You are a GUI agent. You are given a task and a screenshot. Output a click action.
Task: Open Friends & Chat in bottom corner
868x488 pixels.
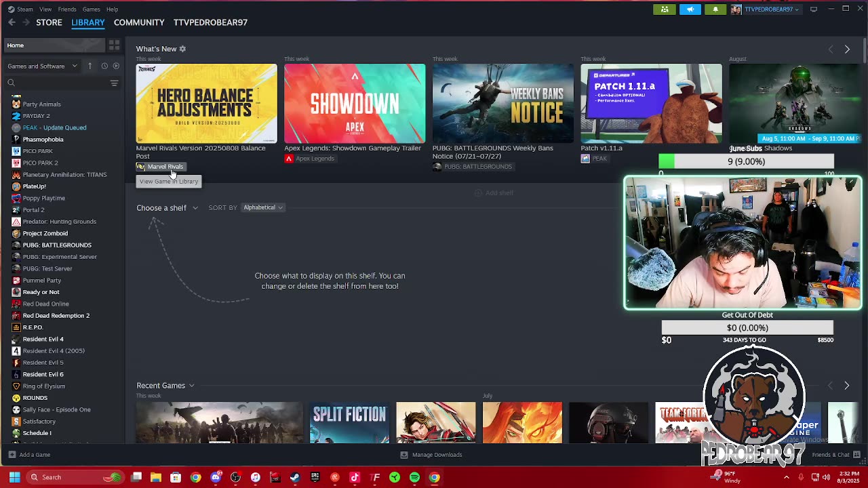point(835,455)
